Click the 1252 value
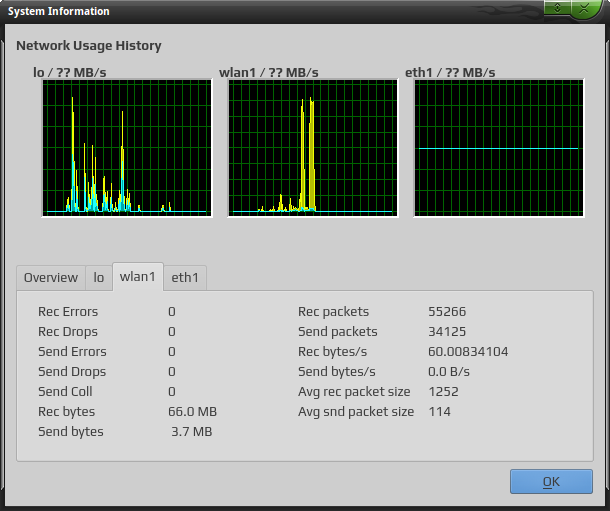 [x=443, y=392]
